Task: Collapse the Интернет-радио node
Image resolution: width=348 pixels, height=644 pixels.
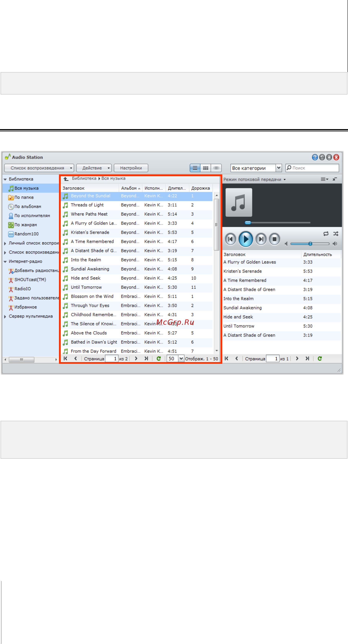Action: pyautogui.click(x=5, y=262)
